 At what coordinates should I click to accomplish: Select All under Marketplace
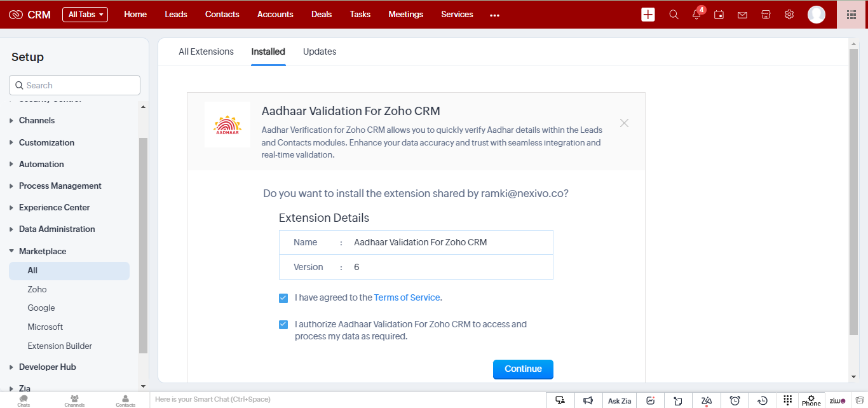click(x=69, y=271)
